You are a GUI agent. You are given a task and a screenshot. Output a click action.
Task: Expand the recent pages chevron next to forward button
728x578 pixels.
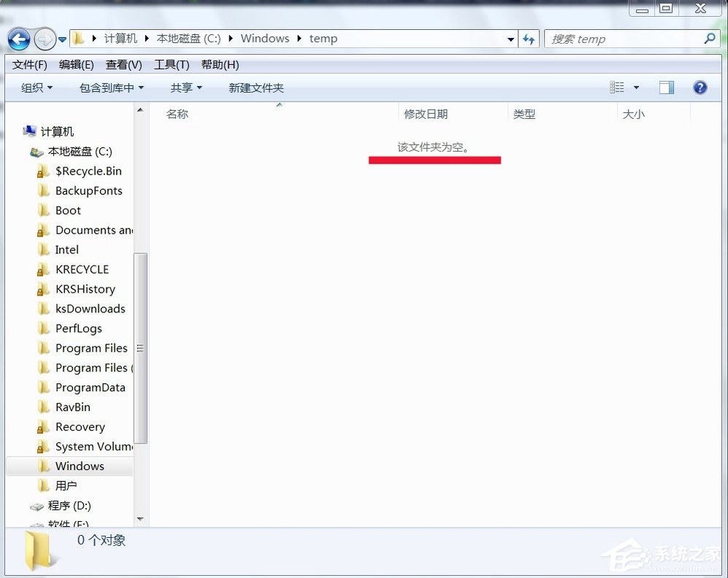tap(63, 39)
